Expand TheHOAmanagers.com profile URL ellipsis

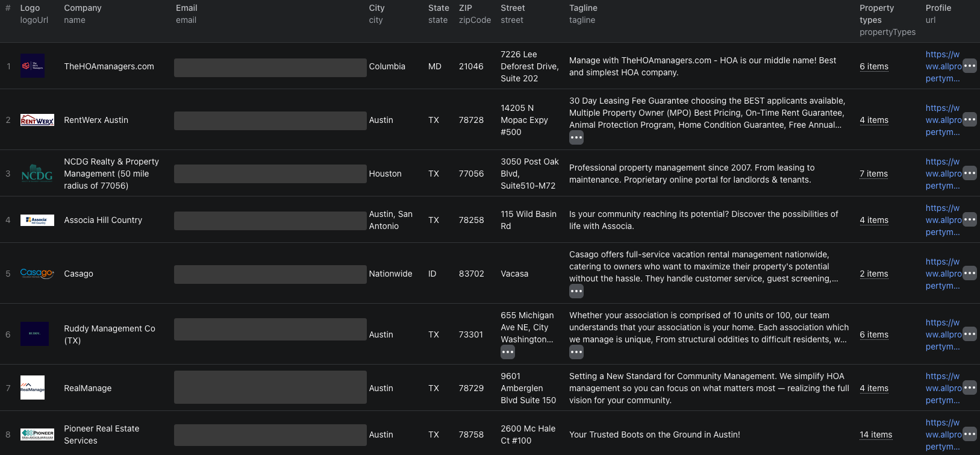click(x=970, y=66)
